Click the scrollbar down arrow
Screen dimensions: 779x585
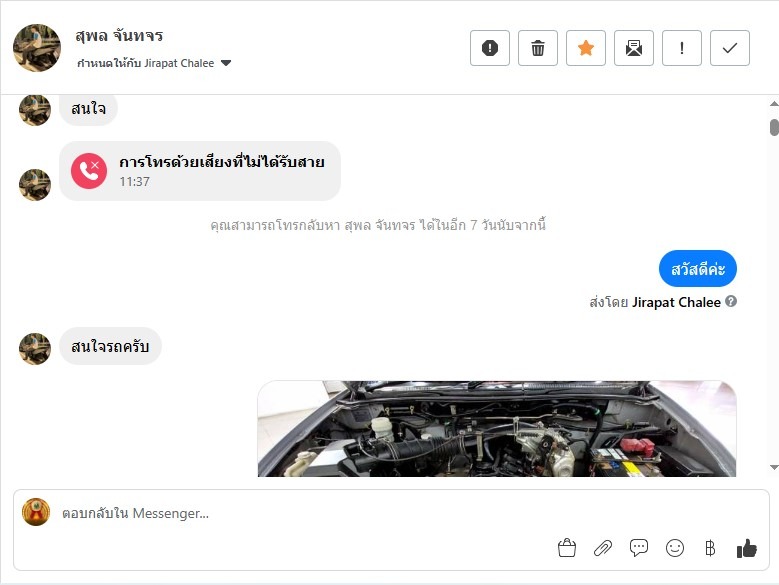point(774,467)
